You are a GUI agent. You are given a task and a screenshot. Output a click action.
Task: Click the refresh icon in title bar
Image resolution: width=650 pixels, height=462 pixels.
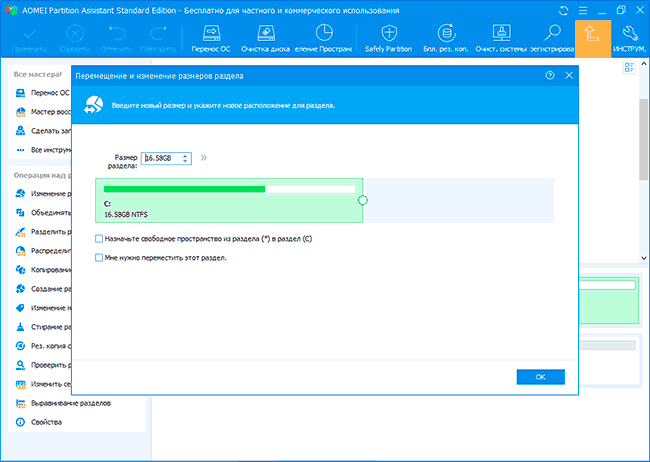pos(563,11)
